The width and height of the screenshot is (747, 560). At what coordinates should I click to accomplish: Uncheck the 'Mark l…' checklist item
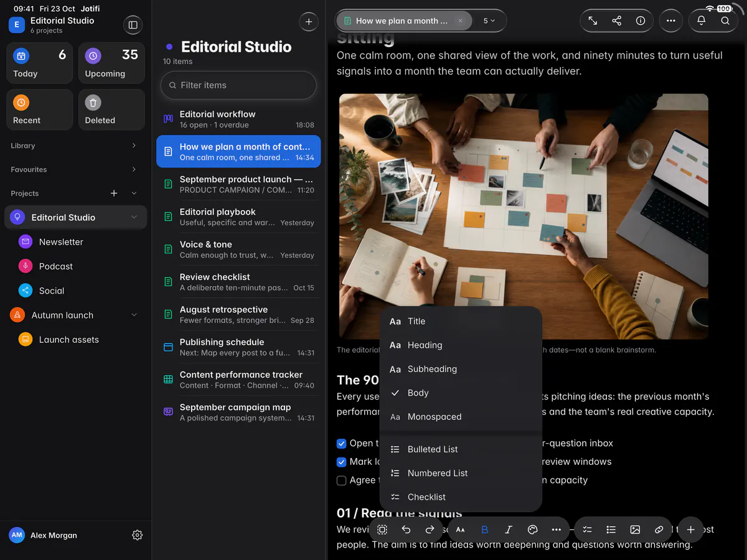[341, 462]
